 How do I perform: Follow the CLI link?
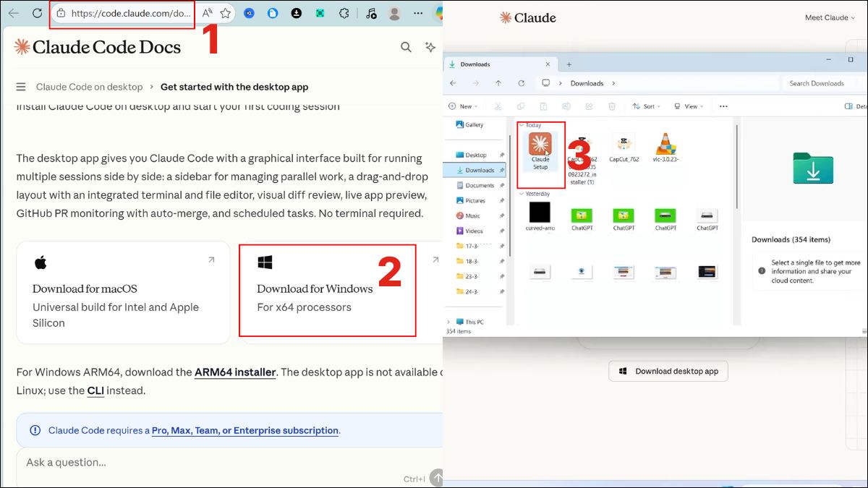(95, 390)
